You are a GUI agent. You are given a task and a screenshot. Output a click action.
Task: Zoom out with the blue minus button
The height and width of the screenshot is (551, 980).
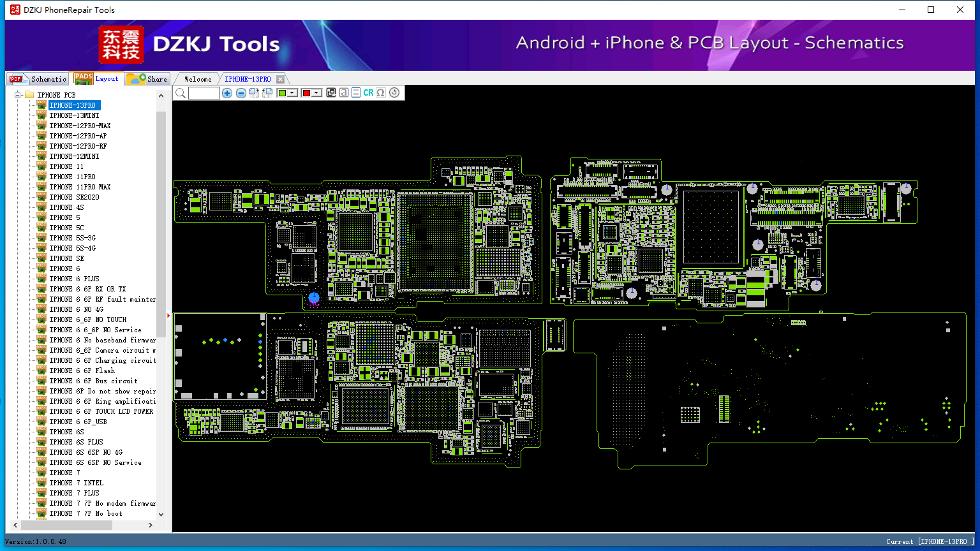tap(241, 93)
